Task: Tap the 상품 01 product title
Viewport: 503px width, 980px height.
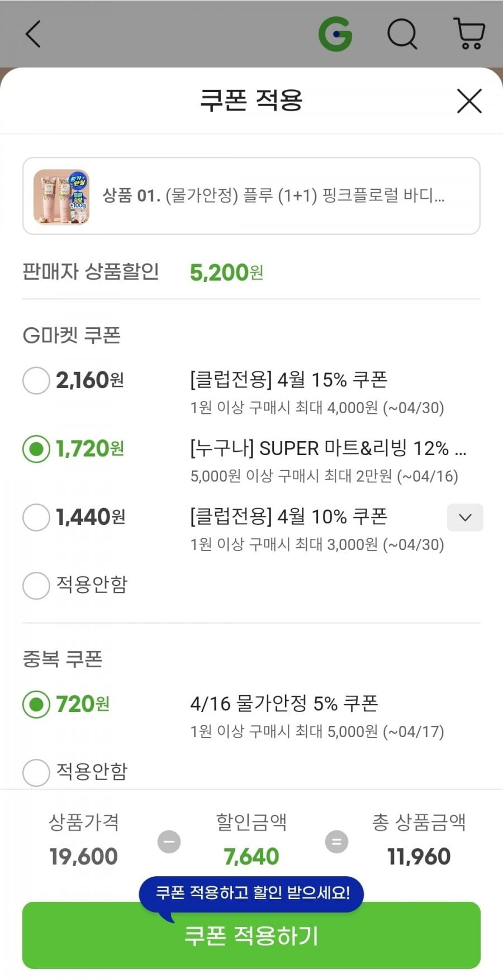Action: point(274,195)
